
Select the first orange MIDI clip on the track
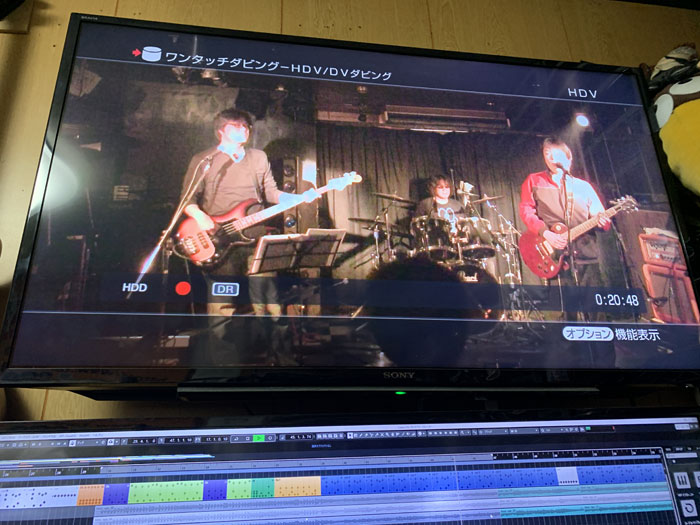[x=91, y=495]
